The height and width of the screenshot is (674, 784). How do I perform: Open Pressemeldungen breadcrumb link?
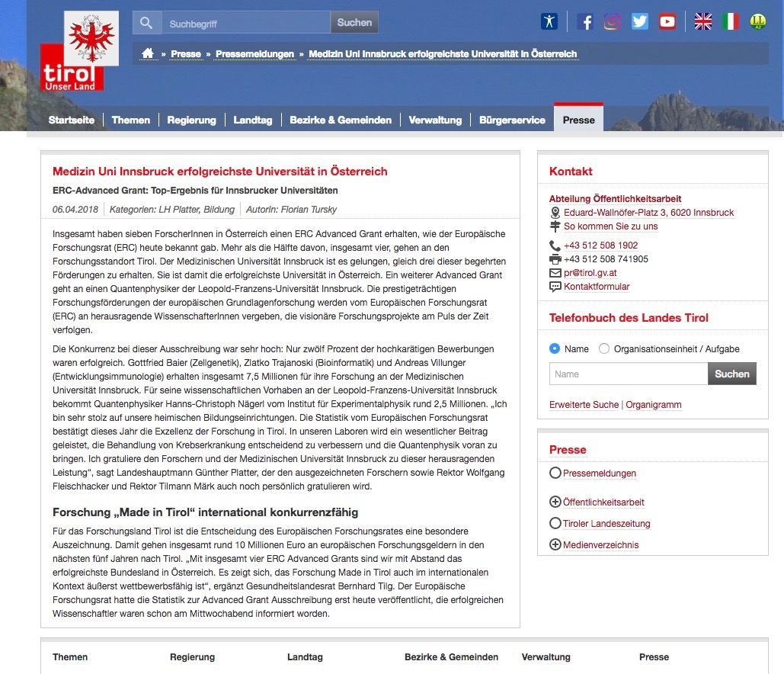[x=255, y=54]
